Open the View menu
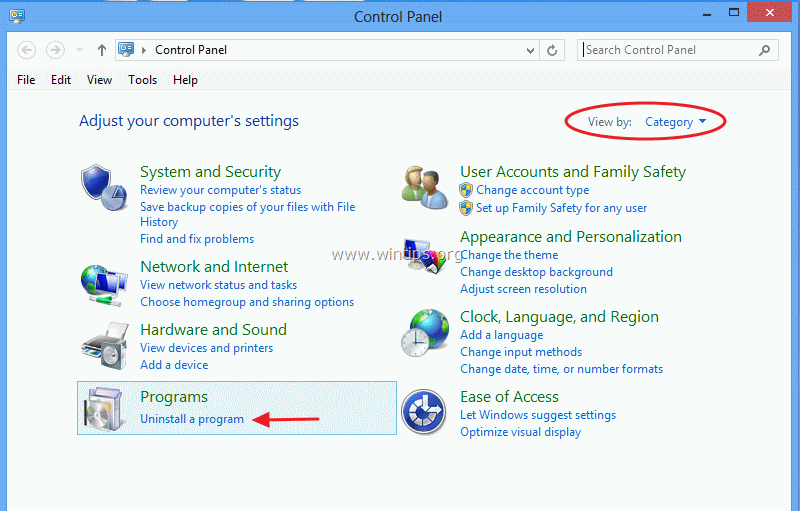This screenshot has height=511, width=800. point(99,80)
